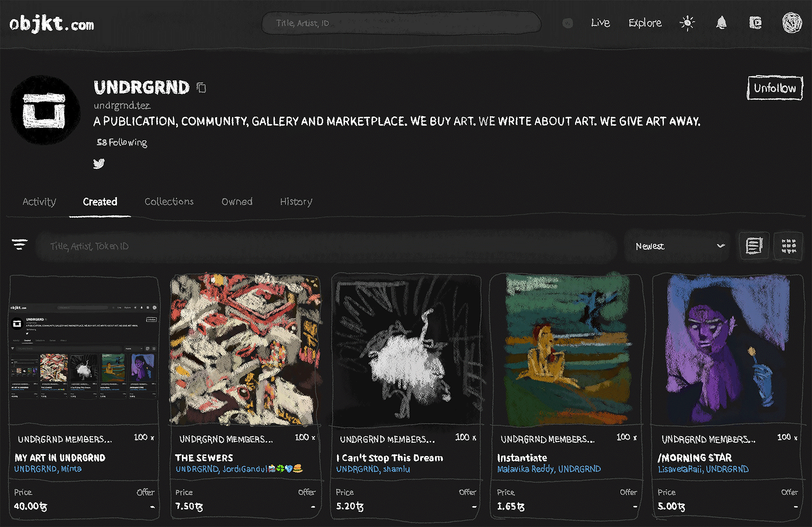Open MY ART IN UNDRGRND thumbnail
This screenshot has width=812, height=527.
pyautogui.click(x=84, y=350)
